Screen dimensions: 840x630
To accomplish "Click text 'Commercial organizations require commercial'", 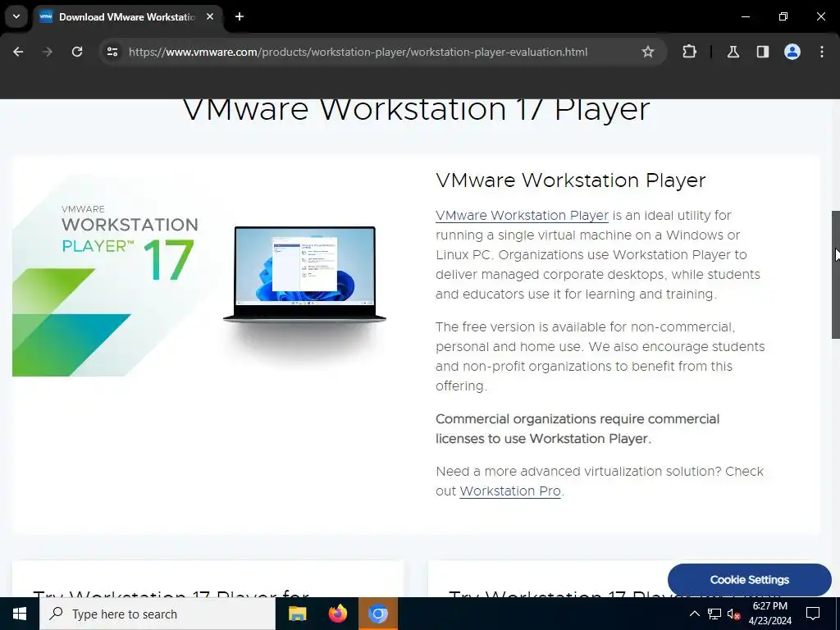I will tap(577, 419).
